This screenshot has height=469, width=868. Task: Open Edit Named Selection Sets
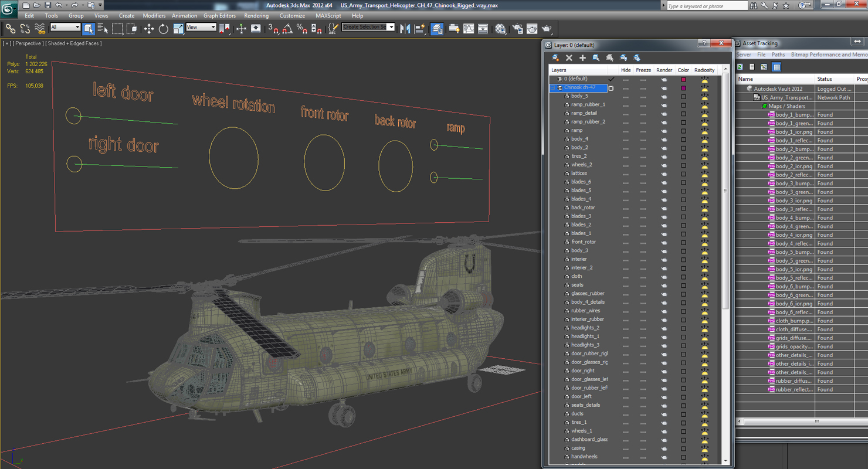333,28
